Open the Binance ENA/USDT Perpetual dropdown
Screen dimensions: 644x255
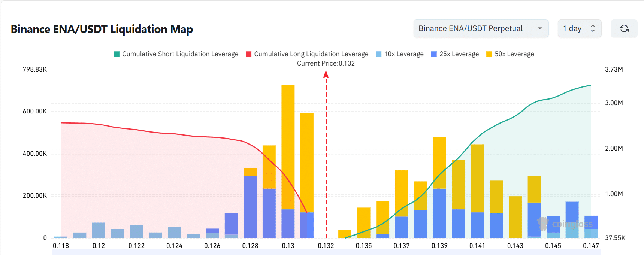tap(481, 28)
